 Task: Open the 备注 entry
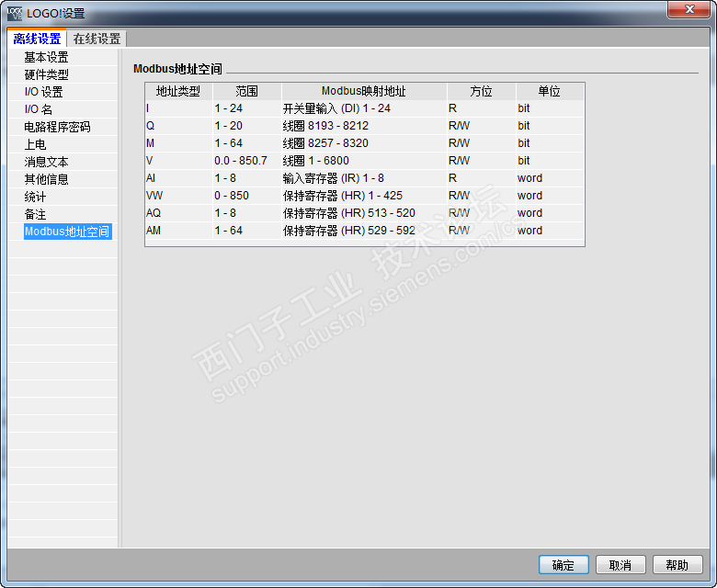tap(35, 214)
